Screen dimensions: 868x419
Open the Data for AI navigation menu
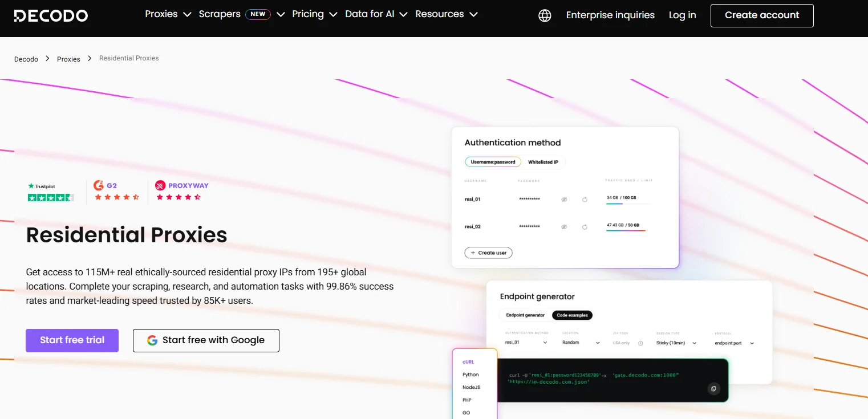tap(370, 14)
